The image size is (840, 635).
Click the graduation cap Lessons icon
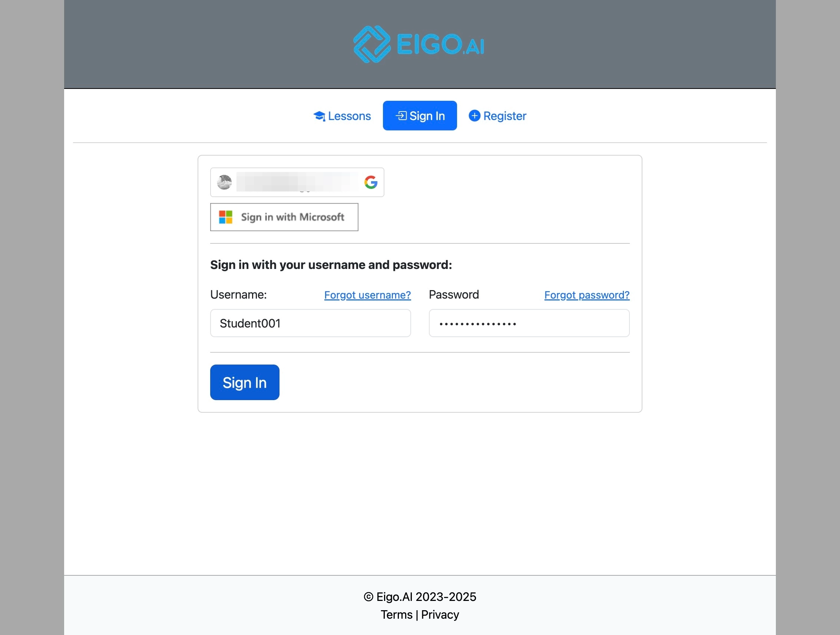pyautogui.click(x=320, y=116)
